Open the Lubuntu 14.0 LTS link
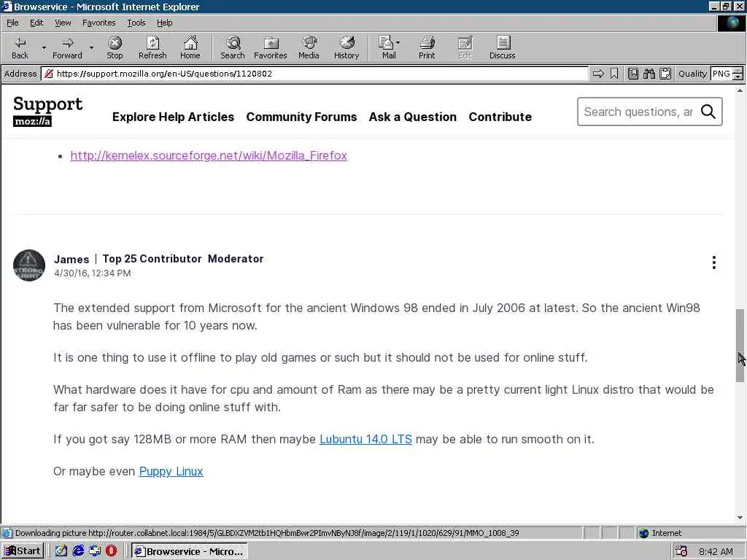The width and height of the screenshot is (747, 560). (365, 439)
